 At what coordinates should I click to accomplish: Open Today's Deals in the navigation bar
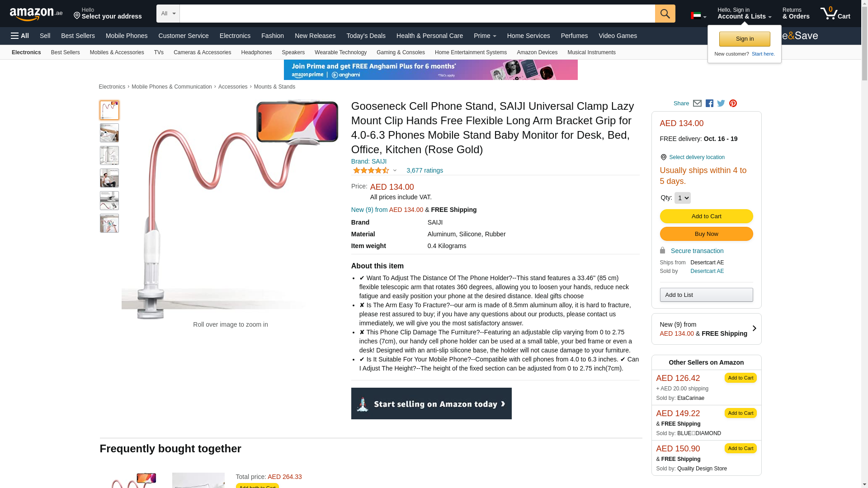[366, 36]
